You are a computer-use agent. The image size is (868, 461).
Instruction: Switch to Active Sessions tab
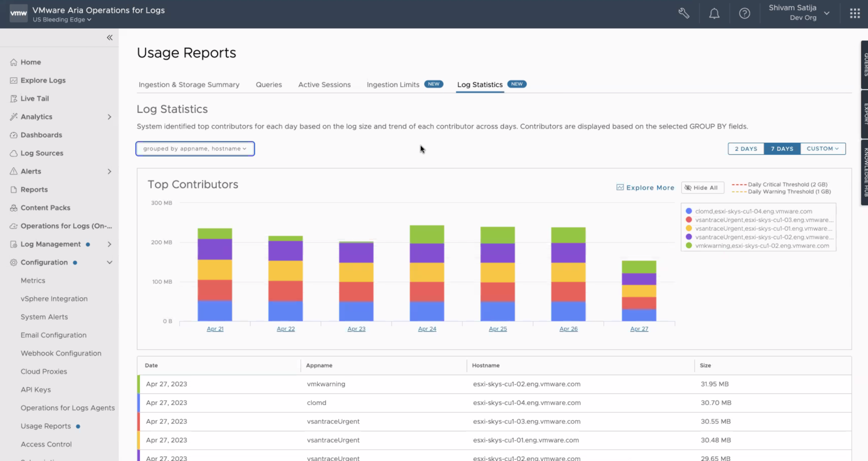[x=324, y=85]
